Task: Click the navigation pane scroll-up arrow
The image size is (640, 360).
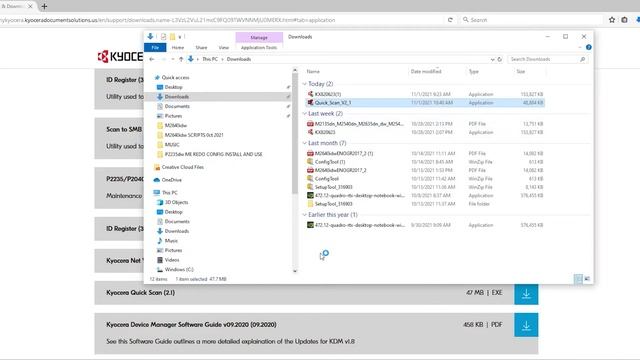Action: (x=295, y=71)
